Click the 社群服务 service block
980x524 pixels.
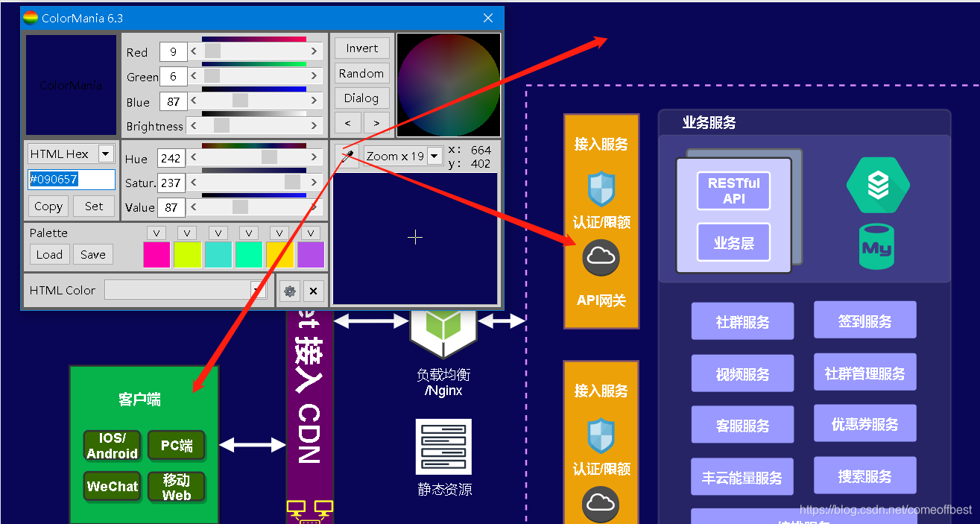(742, 321)
